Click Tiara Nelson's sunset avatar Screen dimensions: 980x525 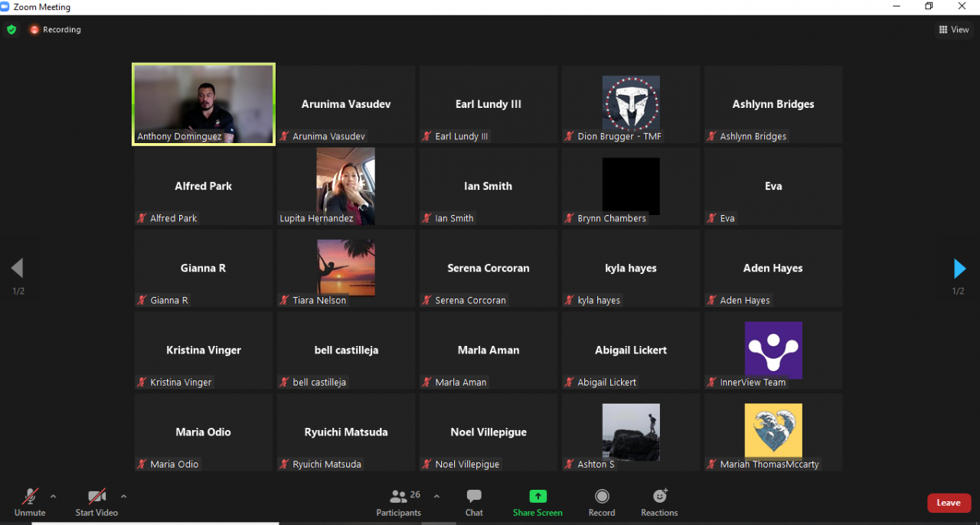pos(345,268)
